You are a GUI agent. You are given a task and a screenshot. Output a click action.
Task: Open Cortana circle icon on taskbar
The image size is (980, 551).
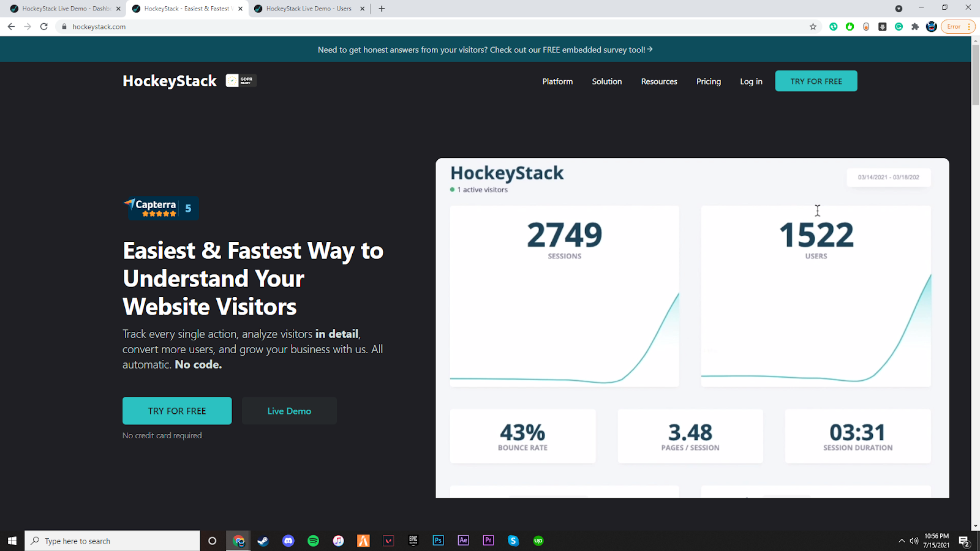[x=213, y=541]
